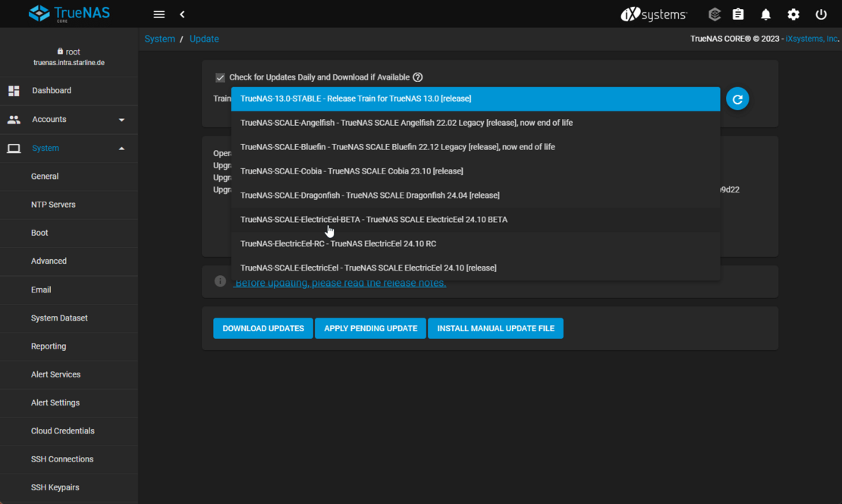
Task: Toggle Check for Updates Daily checkbox
Action: pyautogui.click(x=220, y=77)
